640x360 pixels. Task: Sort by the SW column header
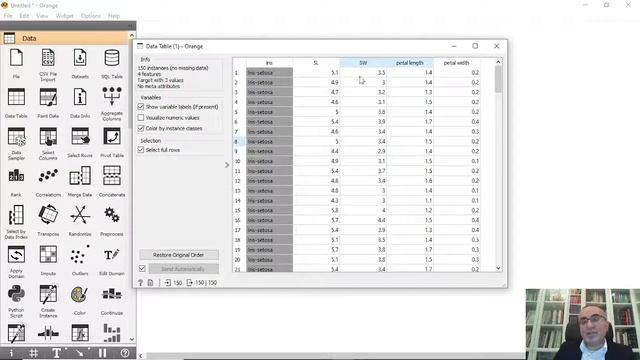tap(363, 63)
